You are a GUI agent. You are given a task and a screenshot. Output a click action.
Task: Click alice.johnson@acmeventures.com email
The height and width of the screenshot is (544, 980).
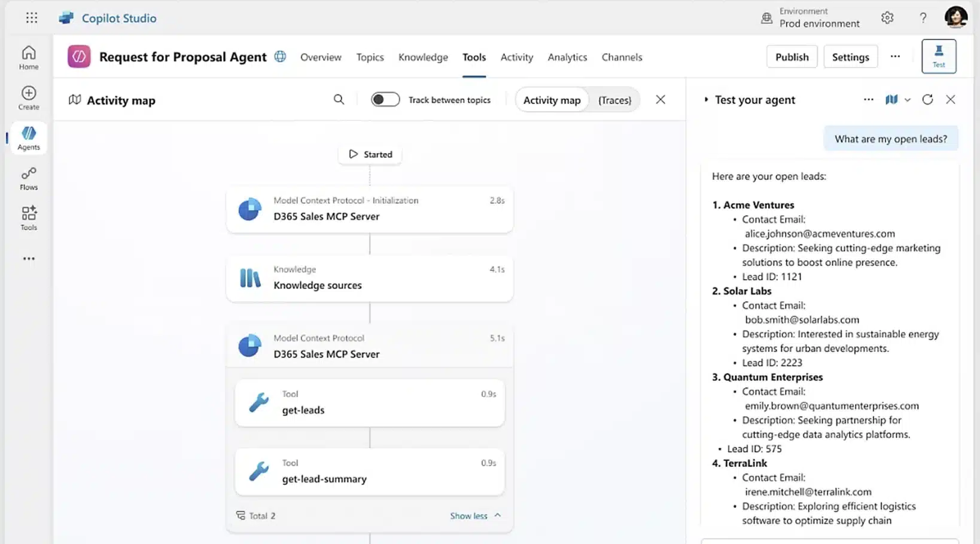pyautogui.click(x=820, y=234)
